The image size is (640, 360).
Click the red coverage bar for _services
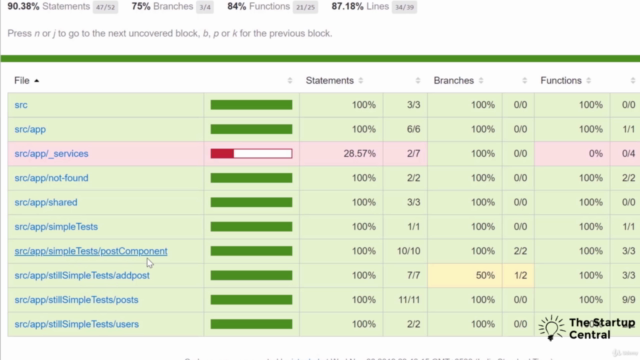(x=251, y=153)
